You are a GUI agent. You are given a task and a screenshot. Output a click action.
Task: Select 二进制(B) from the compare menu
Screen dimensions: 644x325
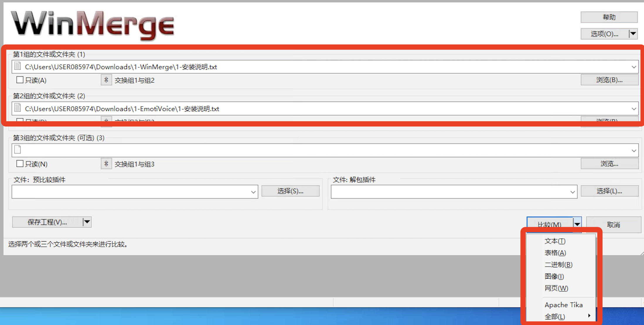558,264
